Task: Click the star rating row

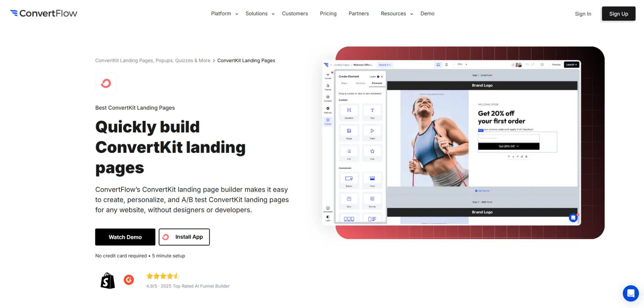Action: [163, 276]
